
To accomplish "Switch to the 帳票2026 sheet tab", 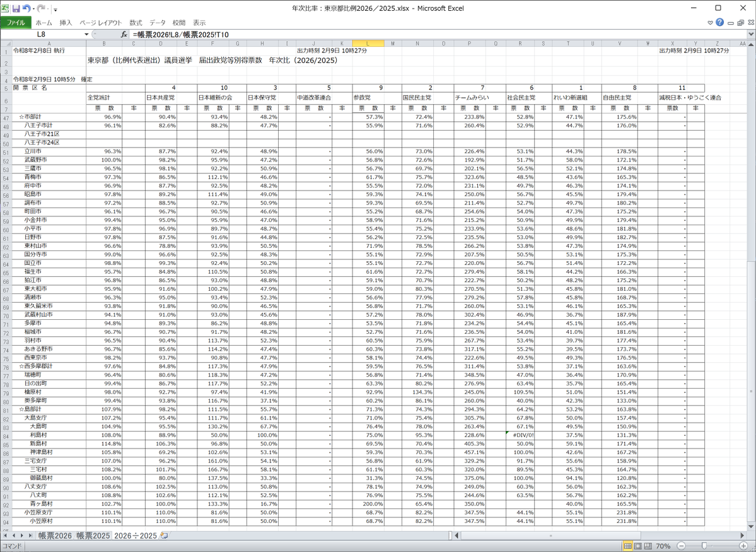I will [x=55, y=536].
